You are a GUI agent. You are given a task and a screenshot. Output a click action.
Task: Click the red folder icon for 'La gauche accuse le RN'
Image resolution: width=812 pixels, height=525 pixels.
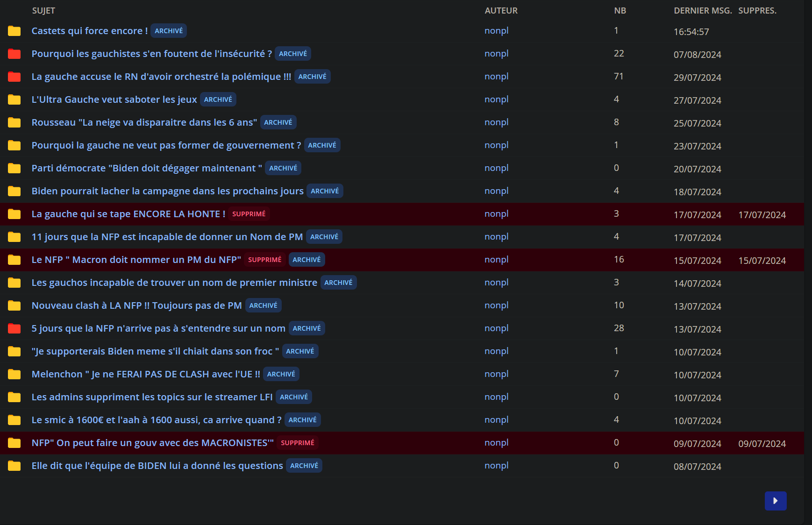click(14, 77)
